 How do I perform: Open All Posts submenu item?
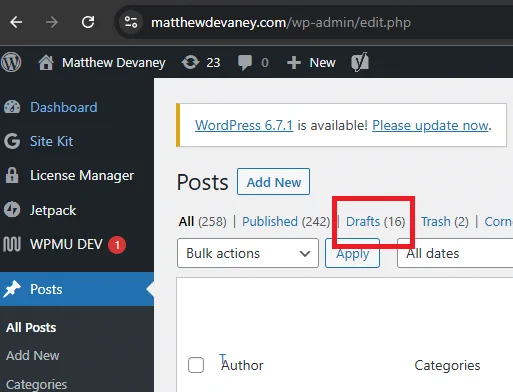pos(31,328)
